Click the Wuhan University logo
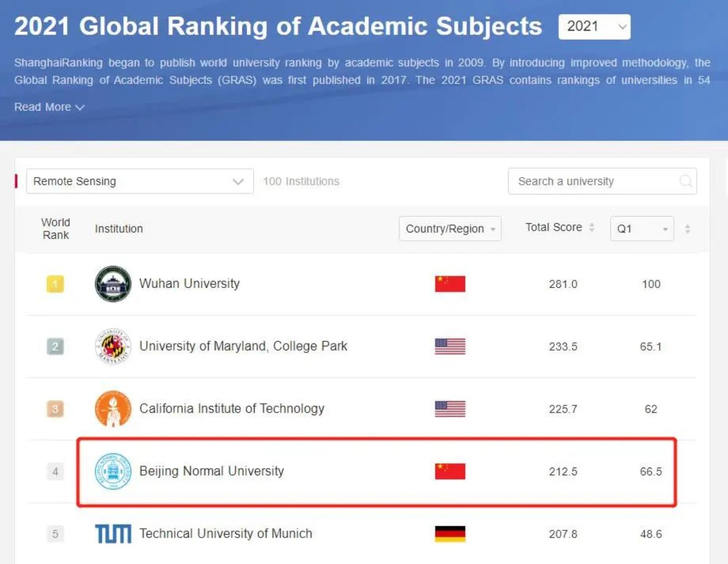The image size is (728, 564). 113,284
